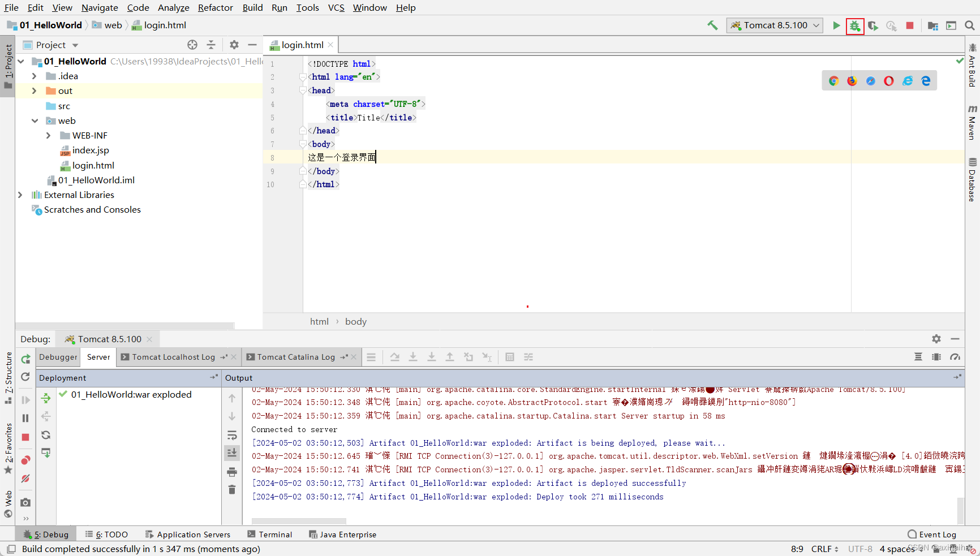Open Application Servers tool window
Screen dimensions: 980x556
[x=188, y=535]
